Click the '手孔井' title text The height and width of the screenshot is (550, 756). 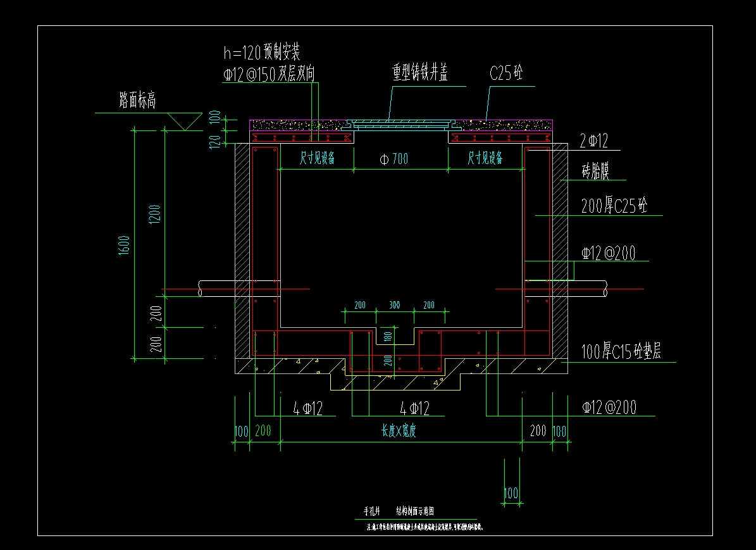coord(372,511)
